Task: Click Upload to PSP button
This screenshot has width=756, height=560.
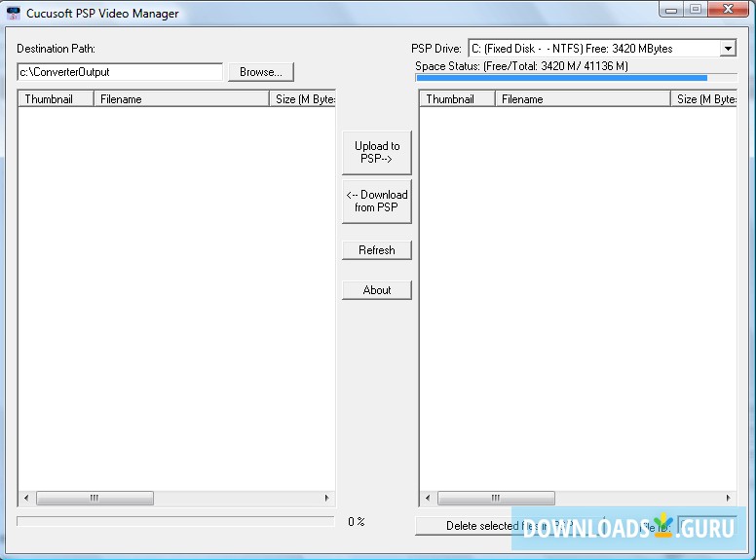Action: [x=377, y=152]
